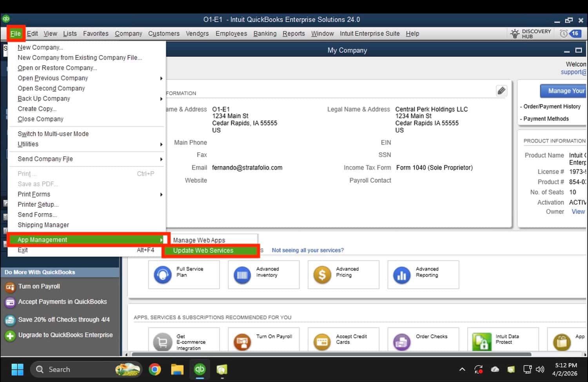The height and width of the screenshot is (382, 588).
Task: Open the Advanced Reporting chart icon
Action: point(401,275)
